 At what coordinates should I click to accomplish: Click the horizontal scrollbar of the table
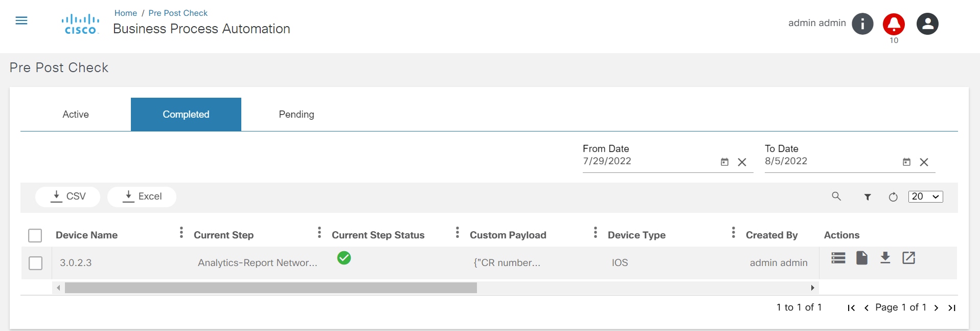(271, 288)
